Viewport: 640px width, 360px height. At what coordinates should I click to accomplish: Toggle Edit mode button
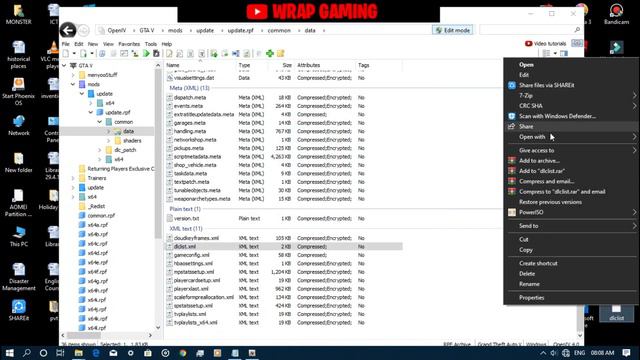(453, 30)
